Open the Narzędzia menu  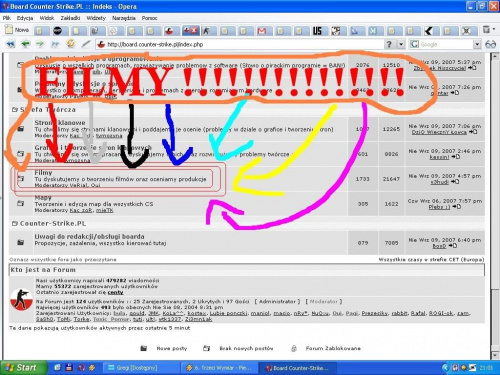pyautogui.click(x=124, y=18)
